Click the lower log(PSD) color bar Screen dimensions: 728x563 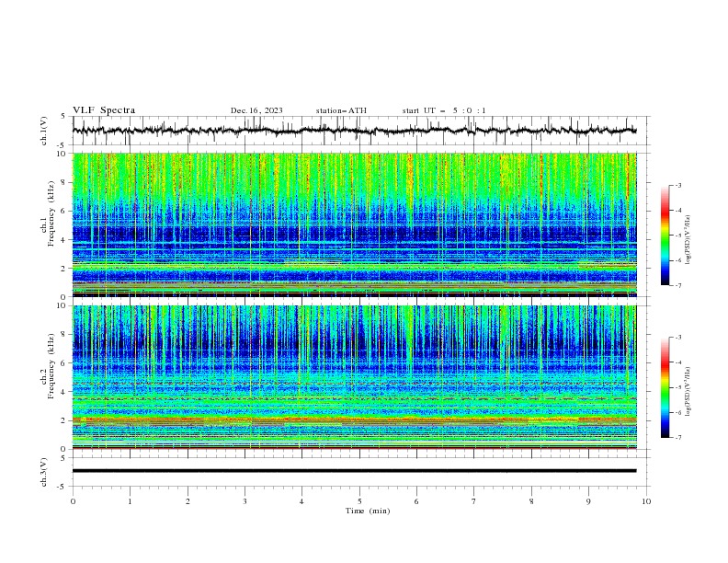click(665, 387)
